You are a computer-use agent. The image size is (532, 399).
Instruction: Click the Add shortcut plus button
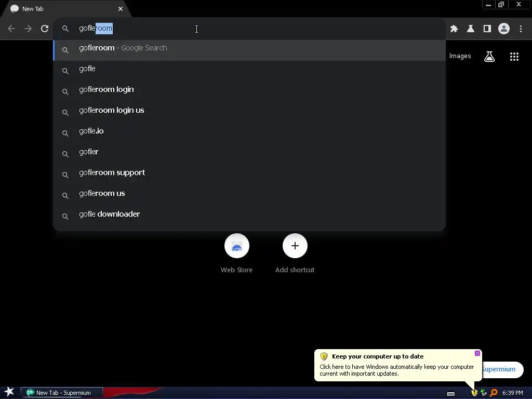pos(295,246)
